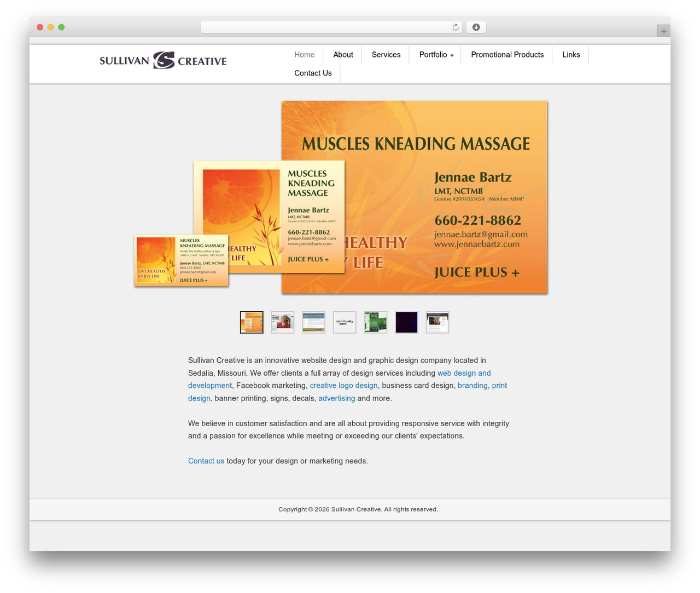Click the browser download arrow icon
This screenshot has height=593, width=700.
coord(476,27)
